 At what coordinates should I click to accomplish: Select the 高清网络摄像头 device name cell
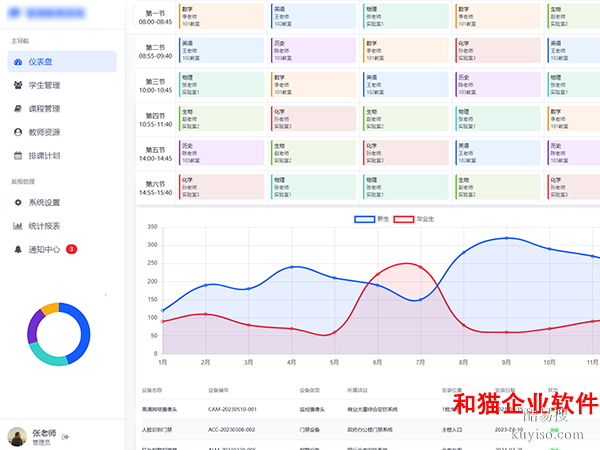tap(160, 409)
